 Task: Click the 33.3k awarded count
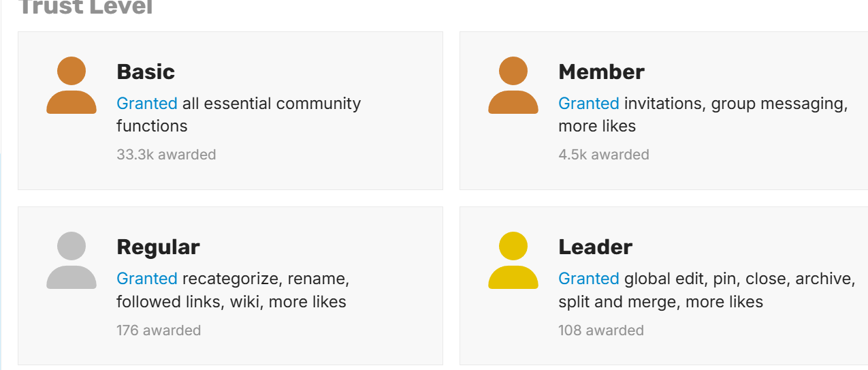tap(166, 155)
